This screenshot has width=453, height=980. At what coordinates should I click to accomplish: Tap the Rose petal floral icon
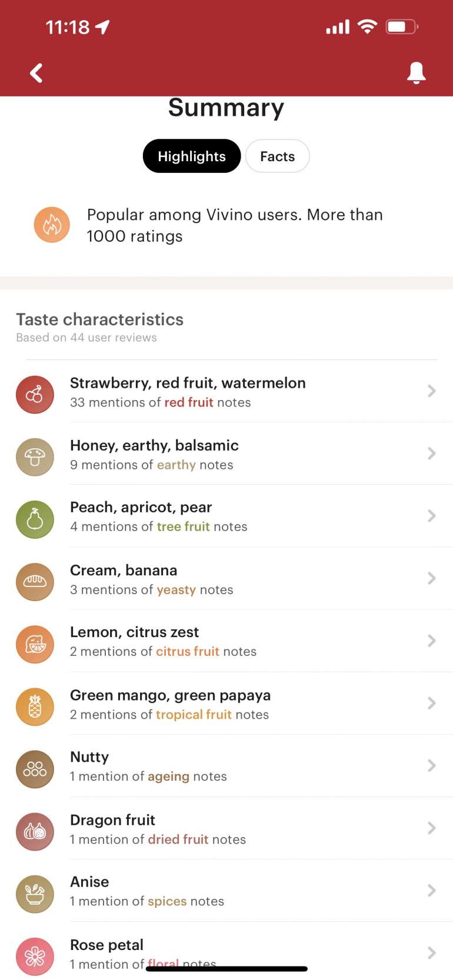click(x=35, y=956)
